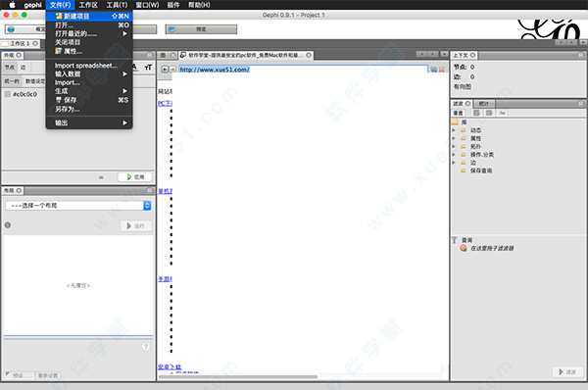Click the layout help question mark icon
Image resolution: width=588 pixels, height=390 pixels.
146,347
